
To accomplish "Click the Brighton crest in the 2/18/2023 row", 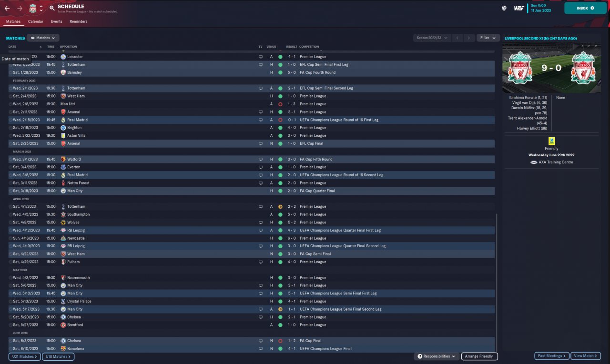I will (63, 128).
